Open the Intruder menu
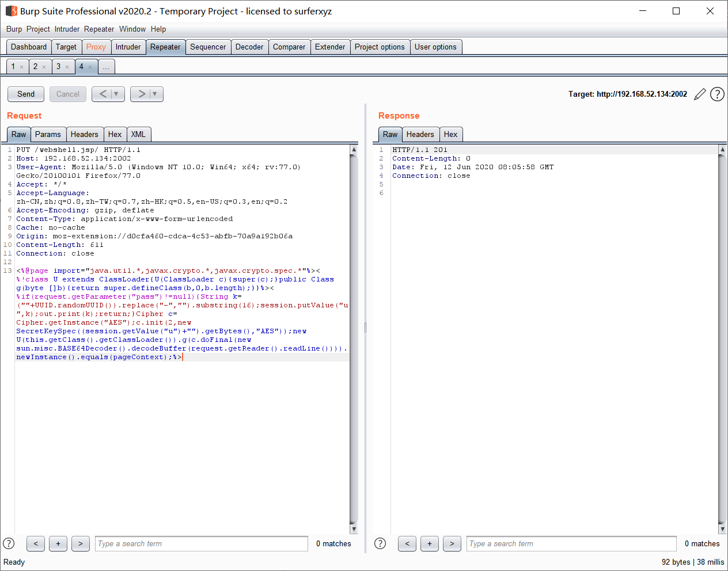The width and height of the screenshot is (728, 571). pos(67,29)
